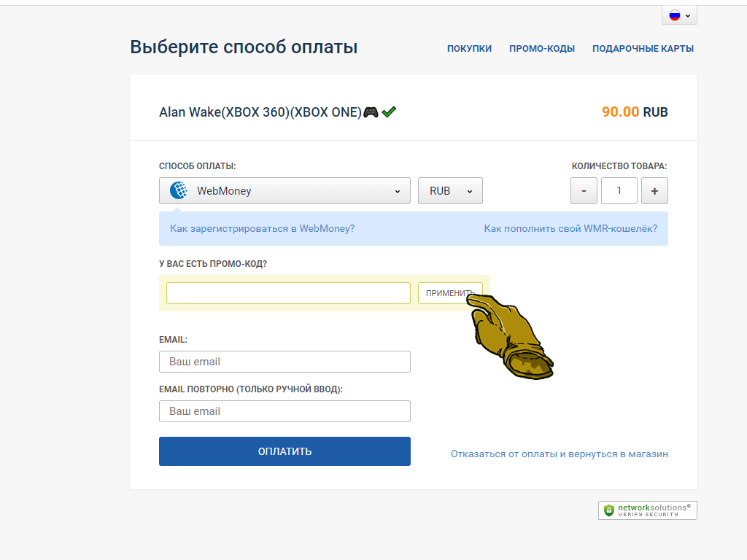
Task: Click the WebMoney globe logo icon
Action: (179, 190)
